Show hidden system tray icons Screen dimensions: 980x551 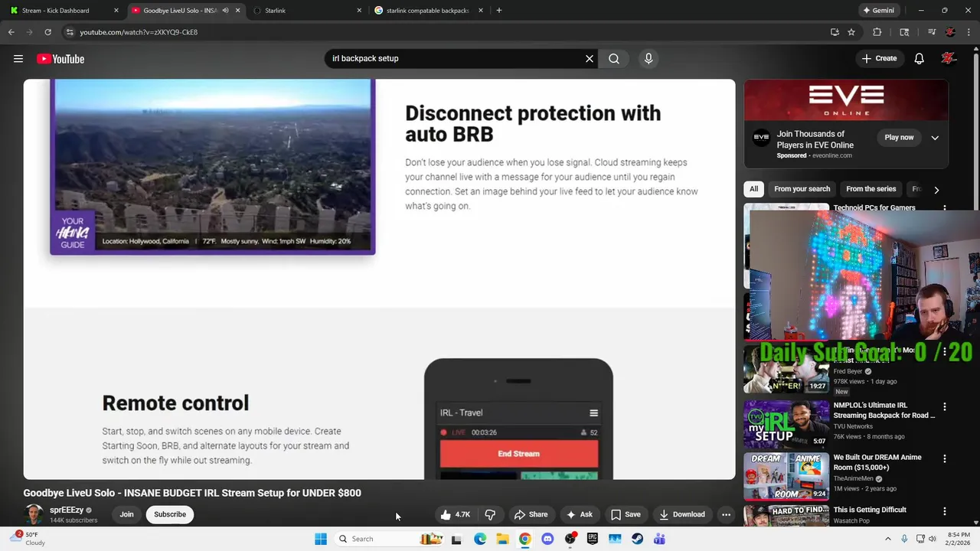click(888, 539)
